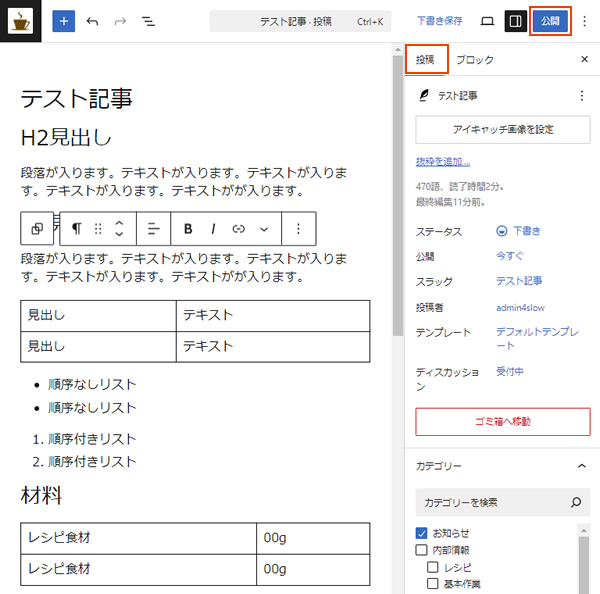Viewport: 600px width, 594px height.
Task: Focus the カテゴリーを検索 search field
Action: click(x=492, y=502)
